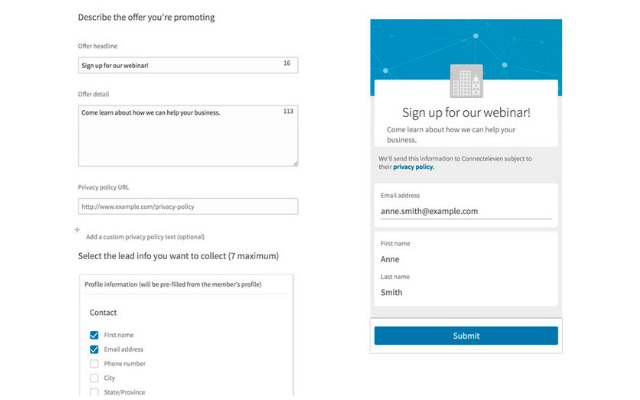Open the privacy policy link
This screenshot has height=400, width=640.
pos(413,167)
